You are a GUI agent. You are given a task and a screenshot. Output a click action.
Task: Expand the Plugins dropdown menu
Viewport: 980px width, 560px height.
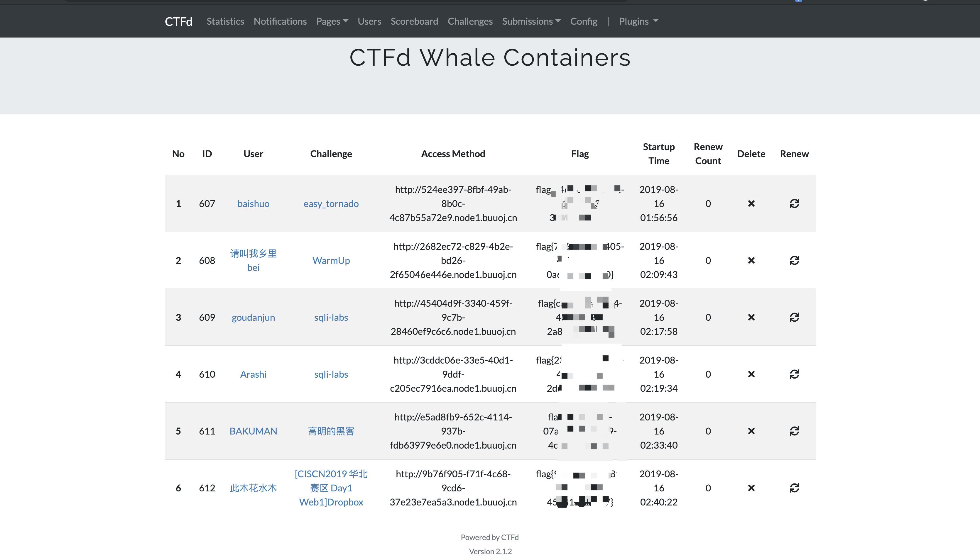click(638, 21)
